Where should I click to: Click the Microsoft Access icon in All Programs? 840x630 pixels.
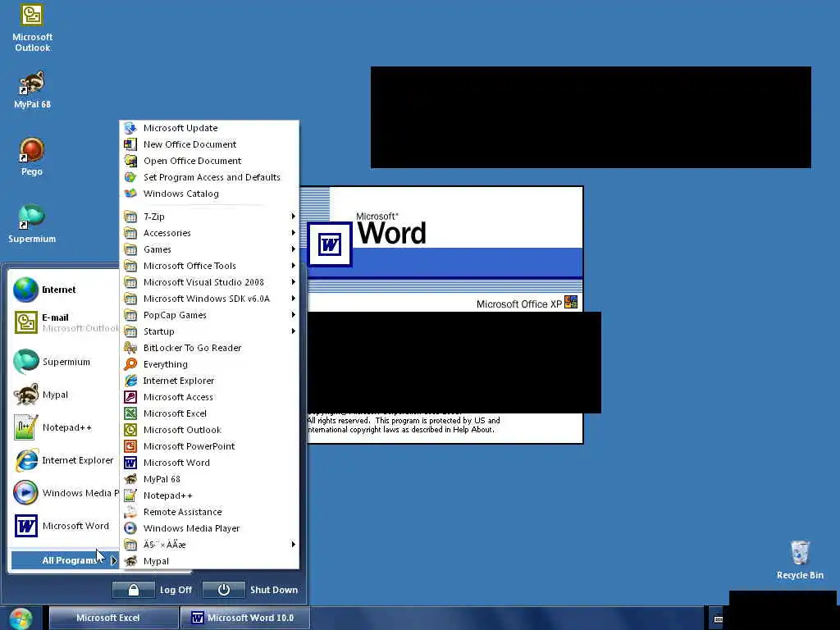point(130,397)
